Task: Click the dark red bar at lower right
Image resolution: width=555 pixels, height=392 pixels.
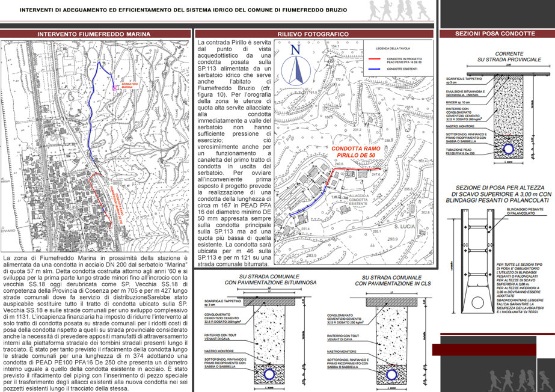Action: (x=484, y=349)
